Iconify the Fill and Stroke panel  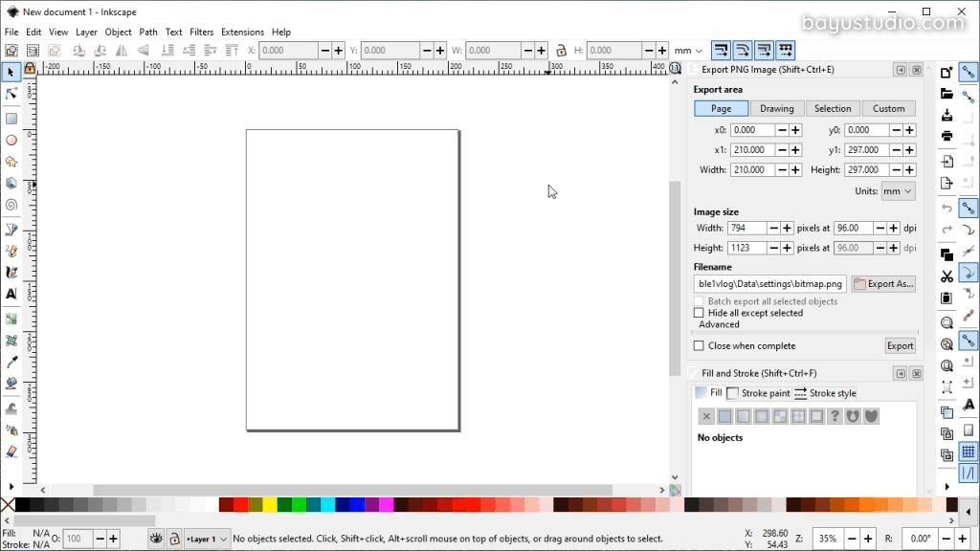(x=901, y=374)
